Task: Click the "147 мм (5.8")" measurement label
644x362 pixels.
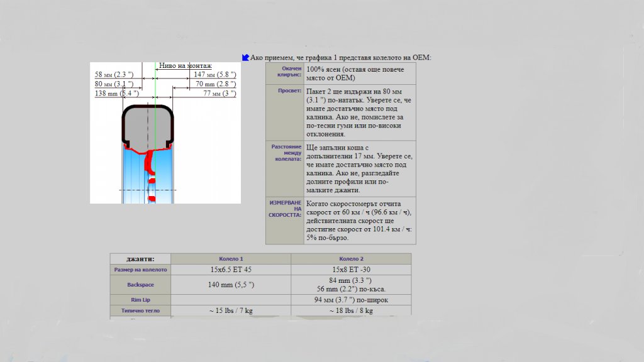Action: pyautogui.click(x=214, y=75)
